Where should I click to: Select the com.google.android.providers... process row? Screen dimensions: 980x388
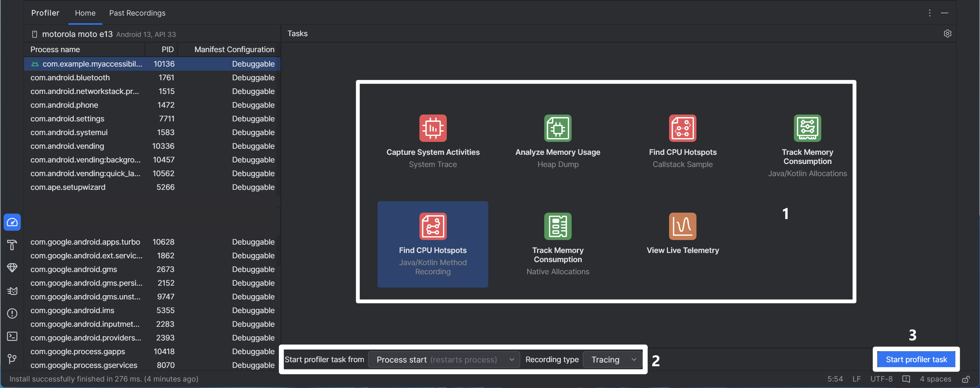(x=152, y=338)
